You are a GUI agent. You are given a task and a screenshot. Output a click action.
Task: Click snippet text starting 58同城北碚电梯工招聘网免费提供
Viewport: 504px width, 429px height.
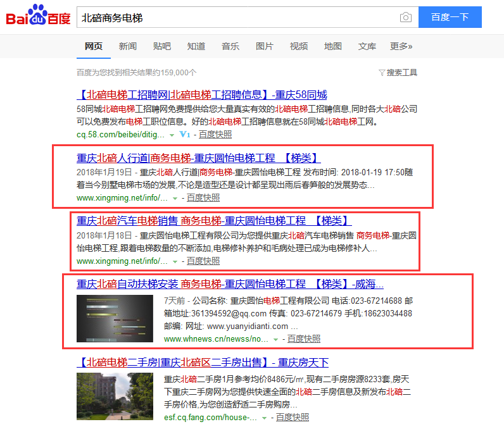point(247,115)
